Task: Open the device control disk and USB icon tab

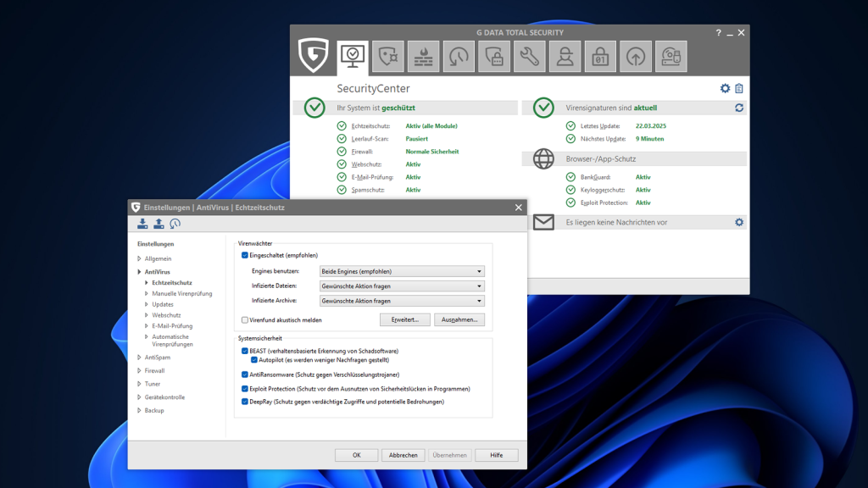Action: [x=671, y=57]
